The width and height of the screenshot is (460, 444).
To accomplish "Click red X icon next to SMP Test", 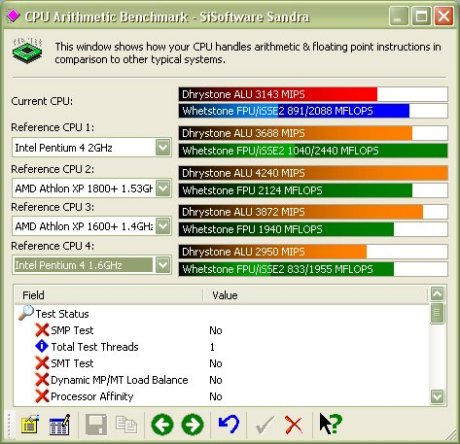I will click(42, 330).
